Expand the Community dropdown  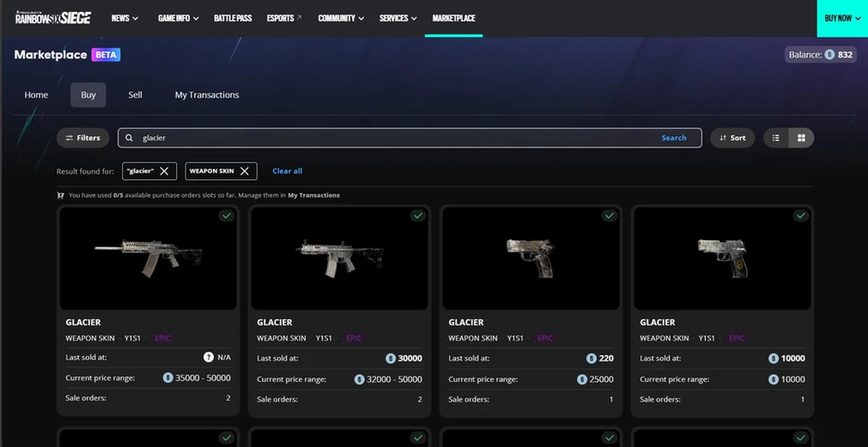click(x=341, y=19)
